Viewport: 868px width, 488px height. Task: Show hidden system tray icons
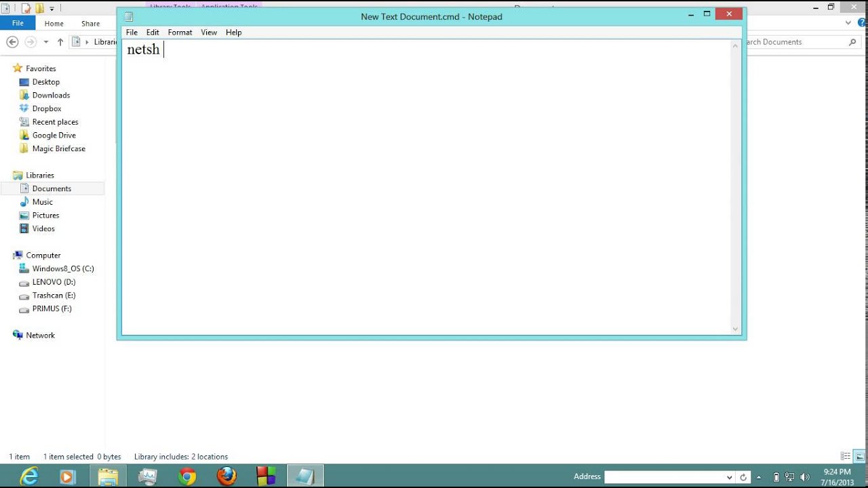tap(759, 477)
